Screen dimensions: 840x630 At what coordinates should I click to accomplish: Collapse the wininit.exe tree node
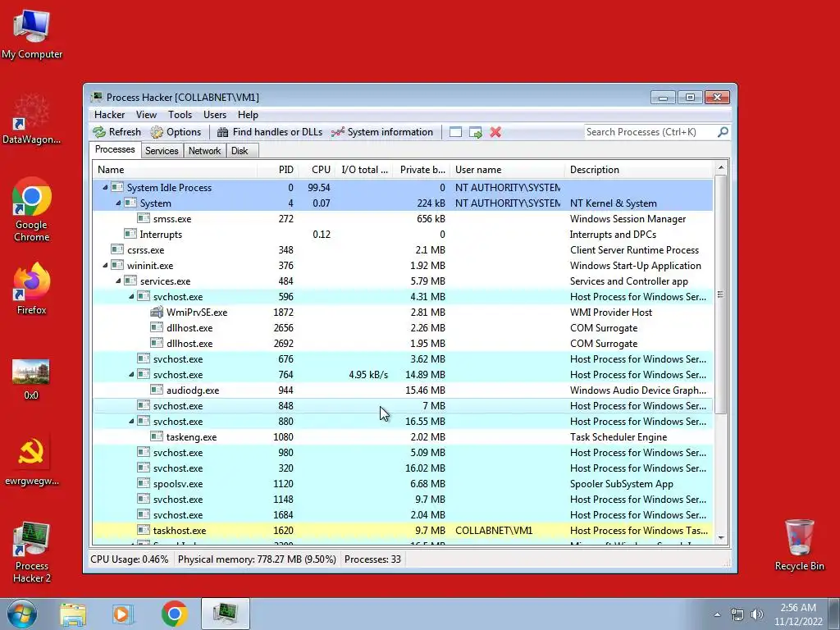(x=105, y=265)
